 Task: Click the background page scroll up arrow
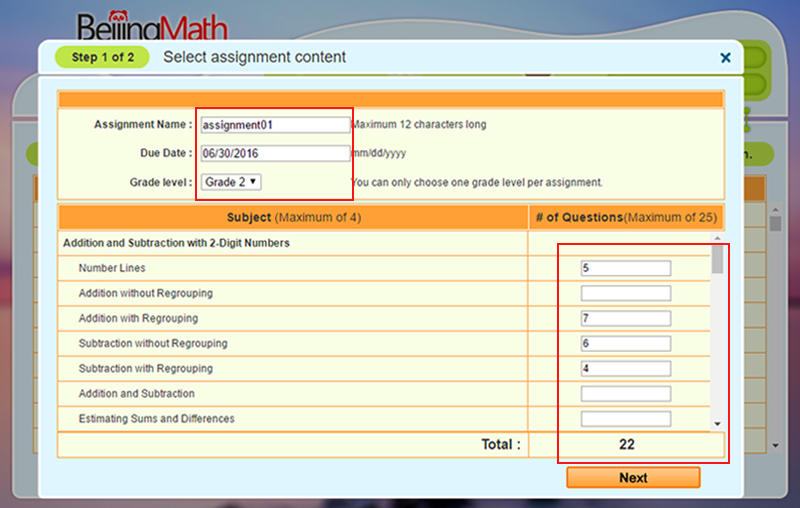776,210
